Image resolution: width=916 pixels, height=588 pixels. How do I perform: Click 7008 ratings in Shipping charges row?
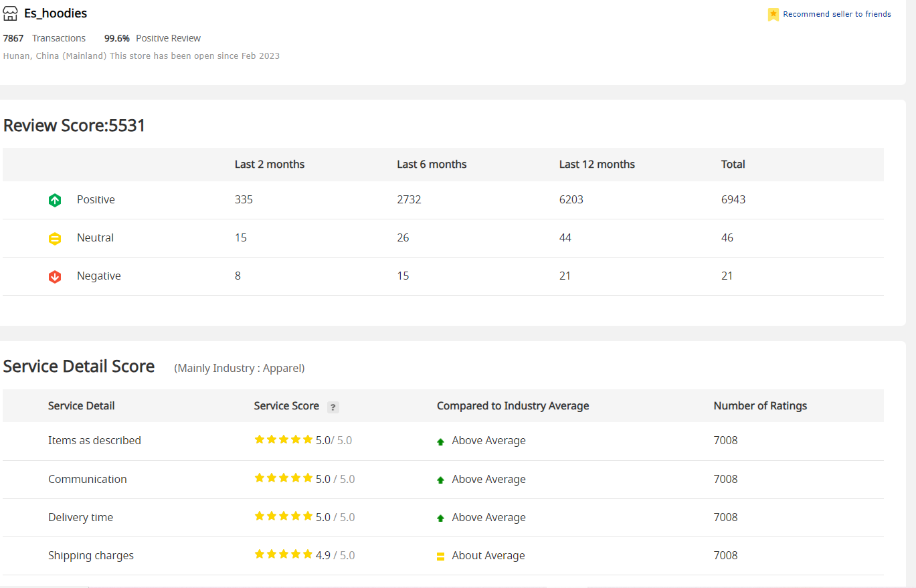coord(726,555)
